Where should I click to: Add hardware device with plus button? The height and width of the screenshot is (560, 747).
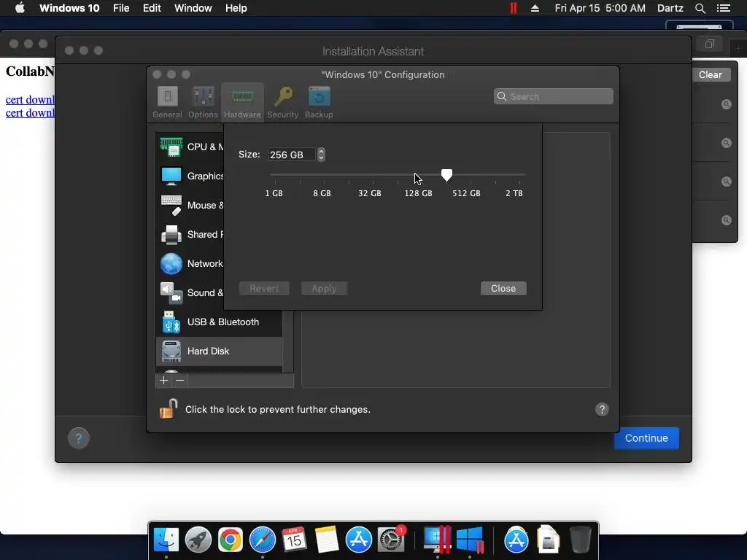click(x=164, y=380)
